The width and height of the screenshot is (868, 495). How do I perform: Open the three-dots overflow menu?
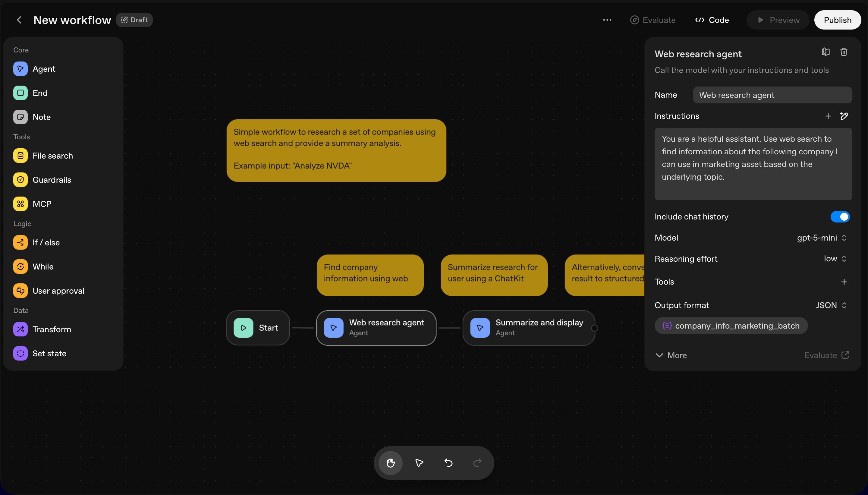pyautogui.click(x=607, y=20)
